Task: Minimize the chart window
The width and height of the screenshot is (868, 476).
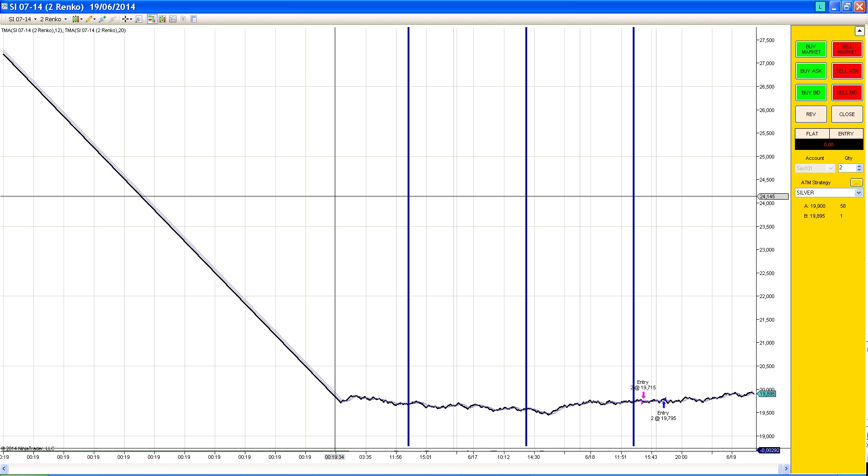Action: coord(835,7)
